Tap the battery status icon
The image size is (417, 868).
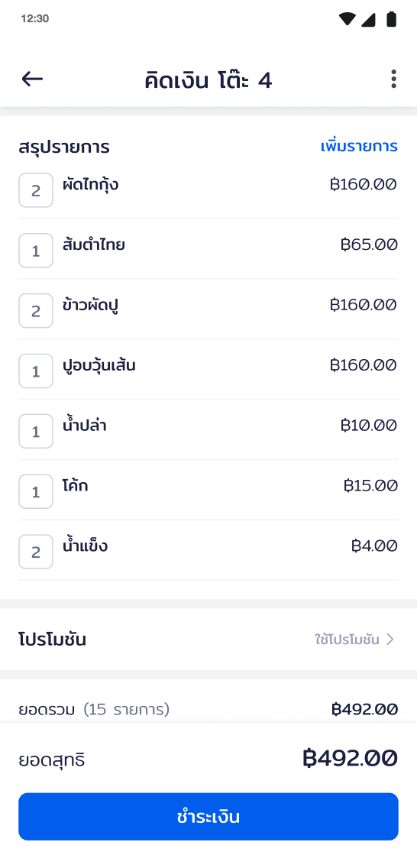click(x=392, y=19)
